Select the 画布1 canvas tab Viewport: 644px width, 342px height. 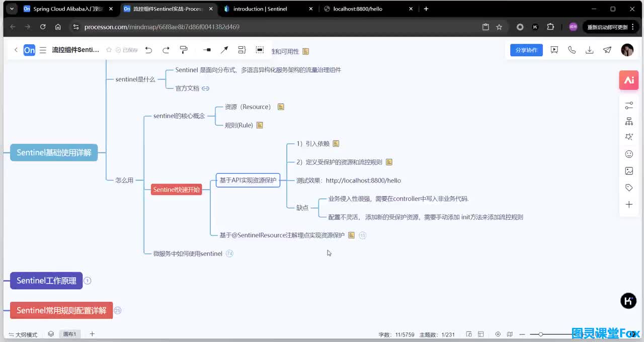(69, 334)
